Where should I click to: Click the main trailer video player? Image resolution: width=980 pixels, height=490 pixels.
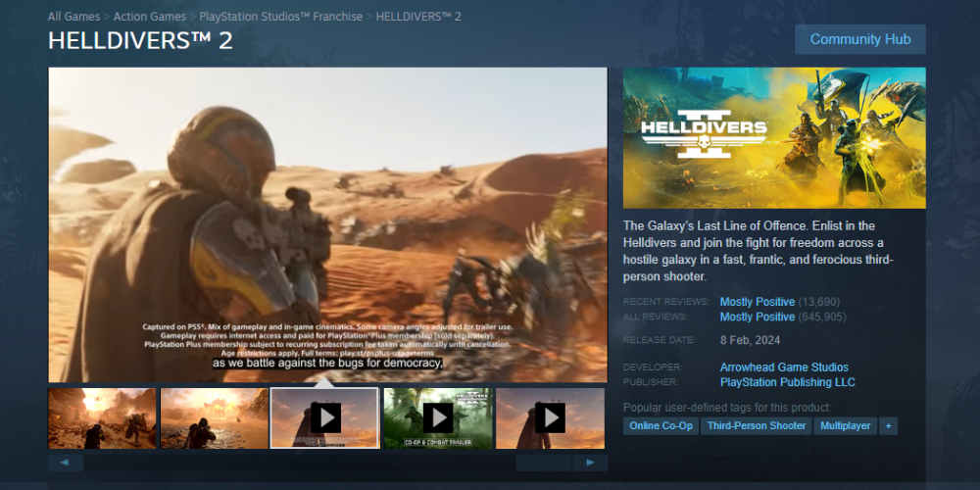pyautogui.click(x=327, y=224)
